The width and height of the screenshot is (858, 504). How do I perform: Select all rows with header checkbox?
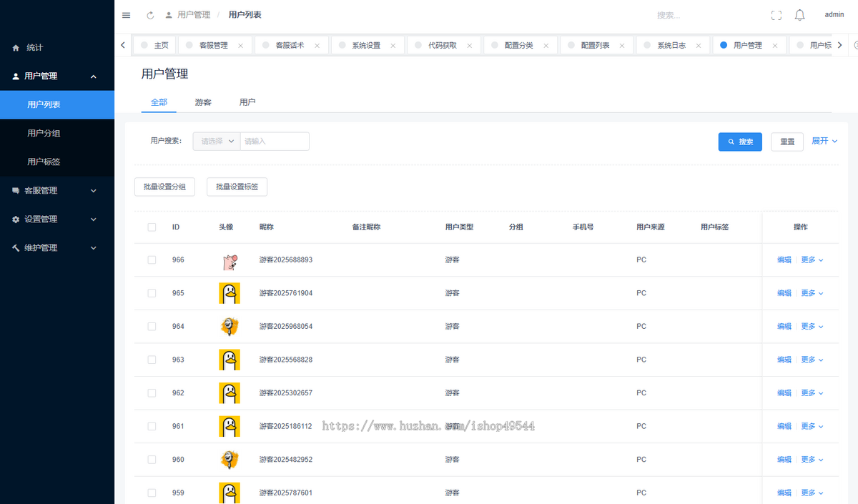[x=152, y=227]
